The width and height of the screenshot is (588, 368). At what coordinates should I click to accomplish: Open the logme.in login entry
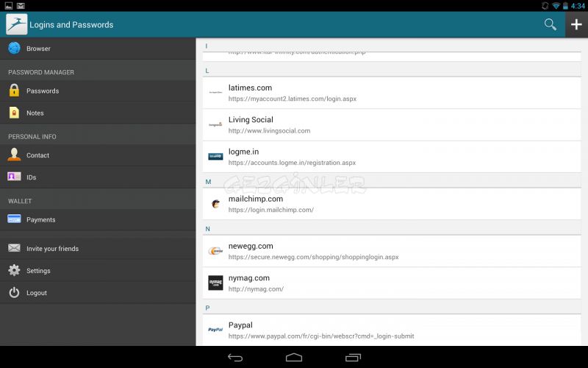click(x=392, y=157)
